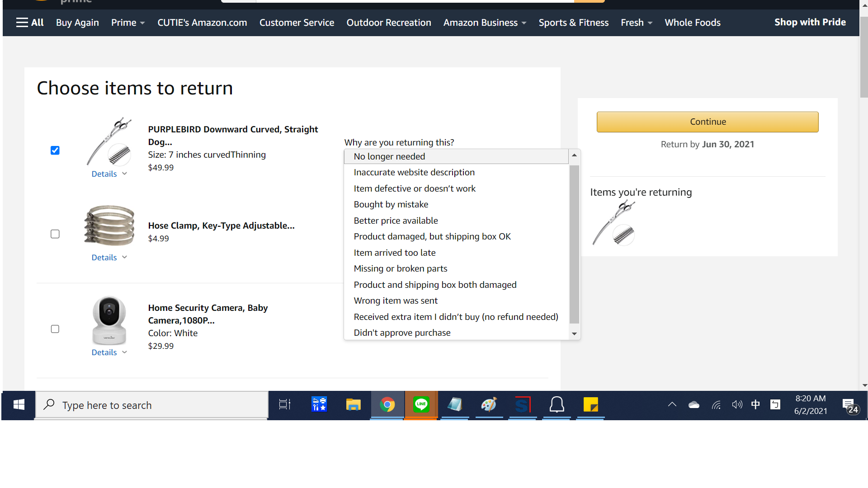Viewport: 868px width, 488px height.
Task: Expand Details under the Hose Clamp item
Action: 109,258
